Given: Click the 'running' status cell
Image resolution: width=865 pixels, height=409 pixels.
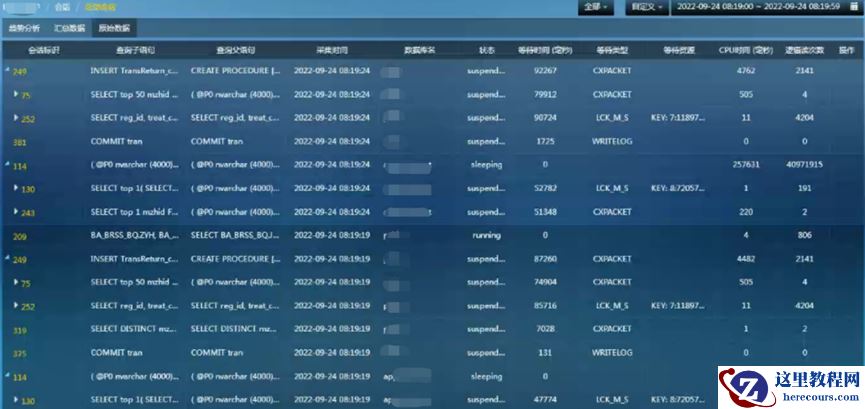Looking at the screenshot, I should pos(487,235).
